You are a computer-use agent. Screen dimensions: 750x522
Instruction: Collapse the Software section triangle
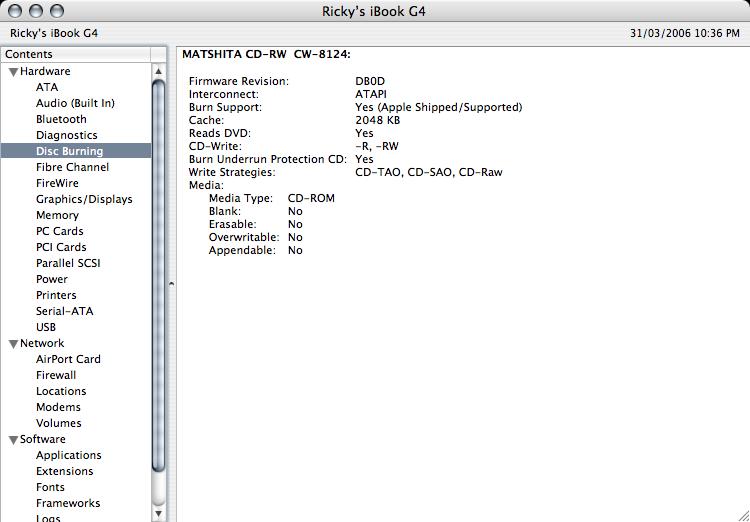click(x=14, y=440)
